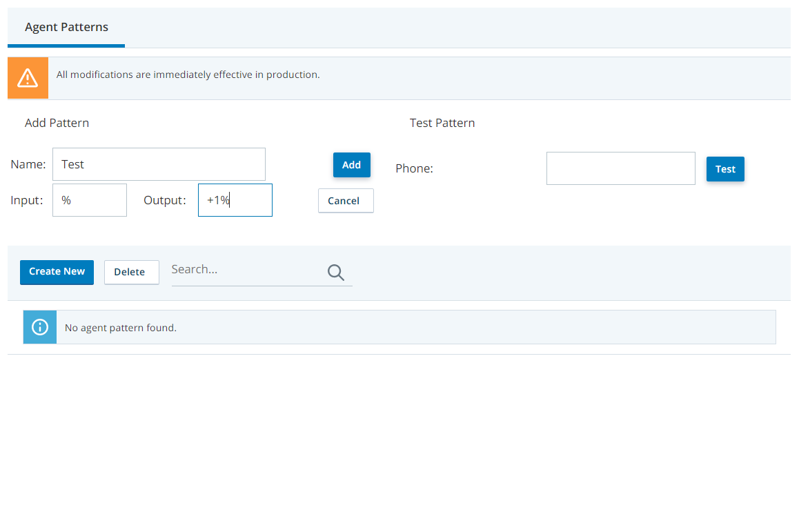Click the 'No agent pattern found.' message
The width and height of the screenshot is (799, 532).
(x=121, y=328)
